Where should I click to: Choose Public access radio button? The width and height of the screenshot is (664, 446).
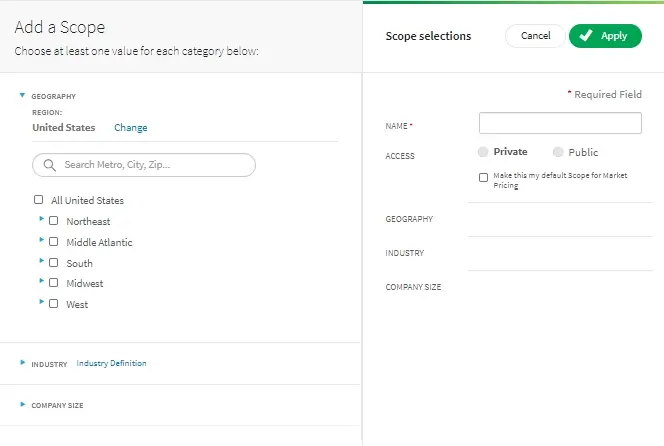click(x=559, y=152)
